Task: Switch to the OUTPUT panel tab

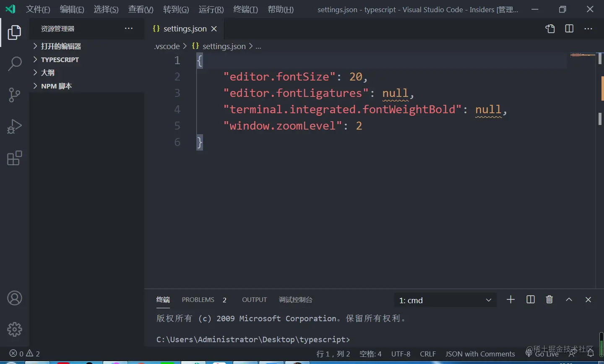Action: (x=254, y=299)
